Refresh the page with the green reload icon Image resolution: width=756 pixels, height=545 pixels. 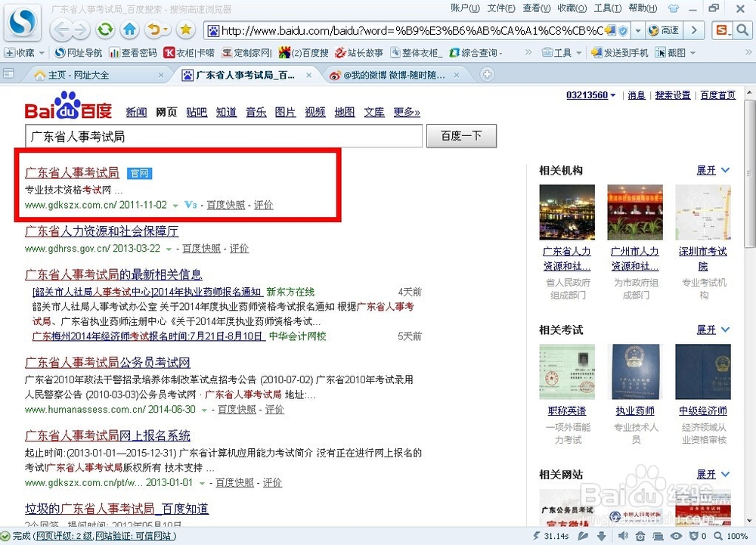pyautogui.click(x=104, y=30)
